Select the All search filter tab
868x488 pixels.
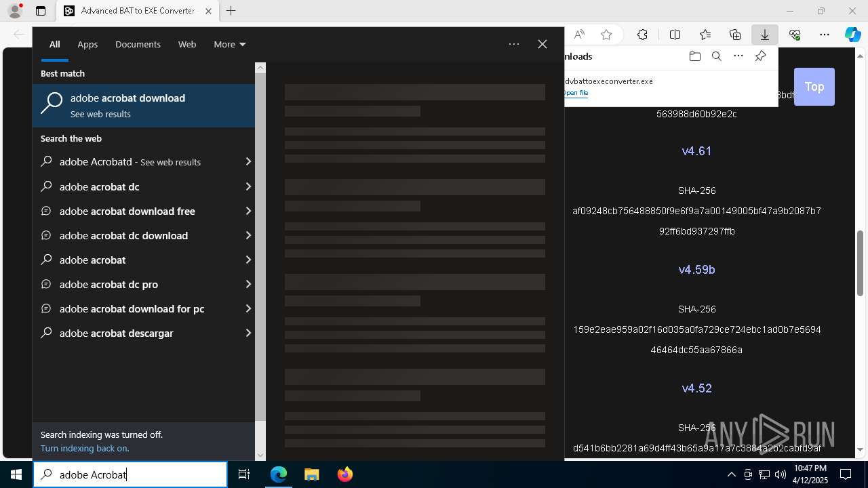(54, 45)
